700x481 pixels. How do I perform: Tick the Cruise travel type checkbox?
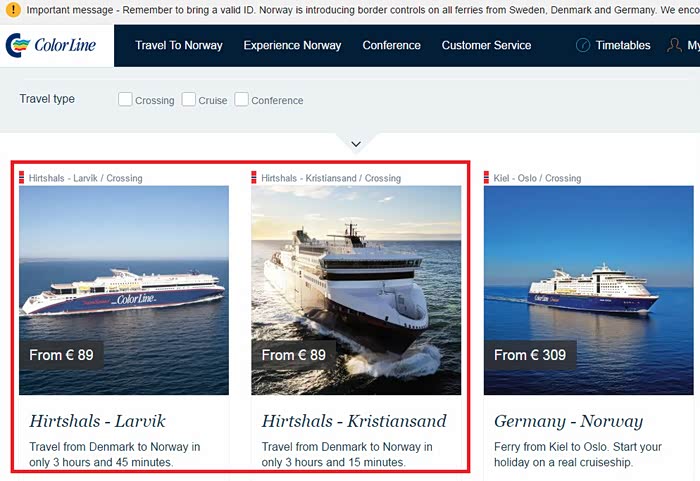pos(189,99)
